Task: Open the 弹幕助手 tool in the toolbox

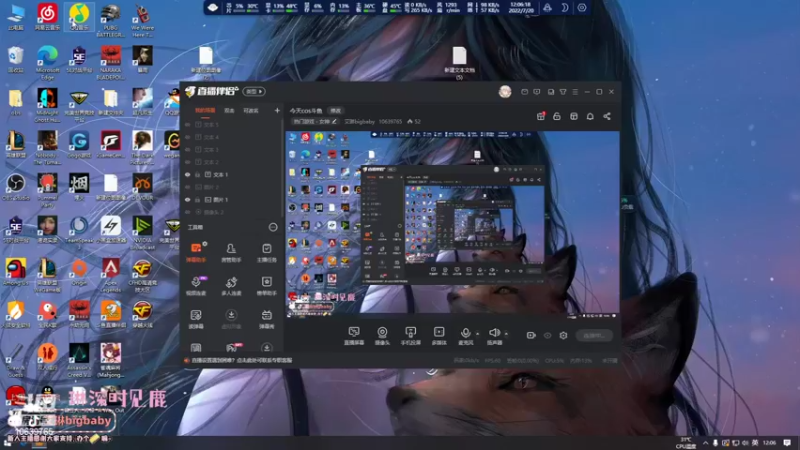Action: coord(196,252)
